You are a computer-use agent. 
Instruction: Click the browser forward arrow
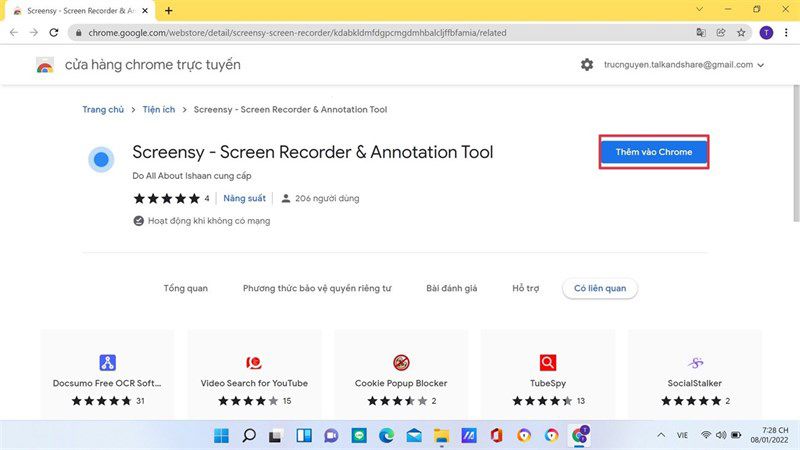click(34, 33)
